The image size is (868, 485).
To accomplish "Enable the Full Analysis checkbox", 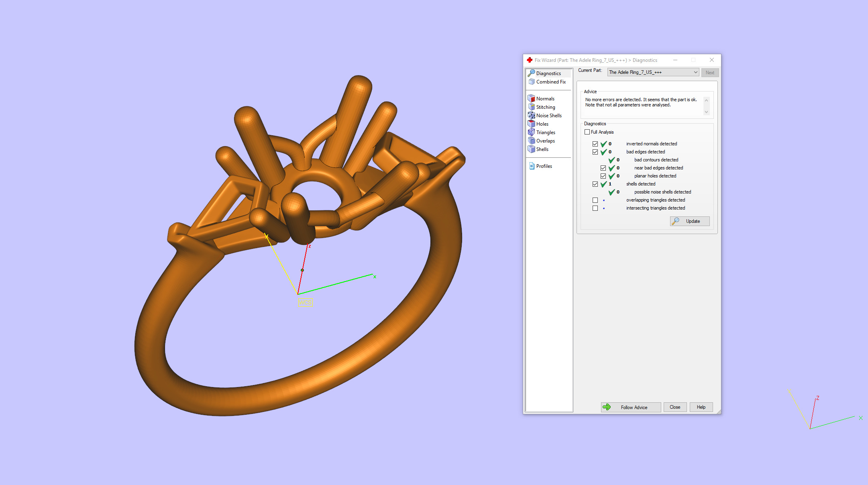I will point(587,132).
